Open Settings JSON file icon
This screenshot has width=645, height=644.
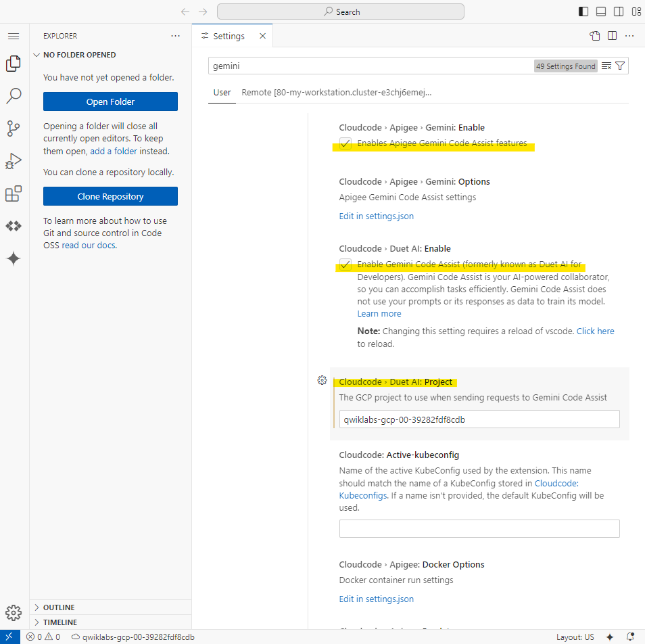tap(595, 37)
